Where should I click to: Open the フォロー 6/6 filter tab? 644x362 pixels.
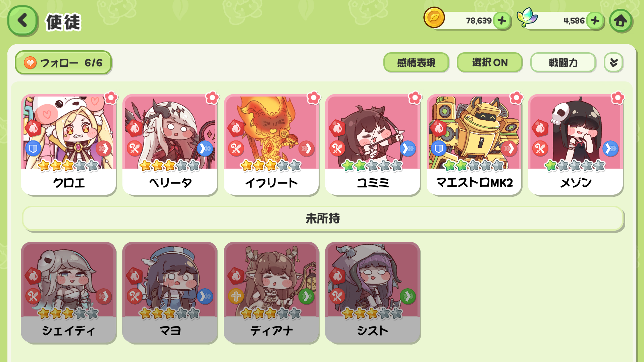(63, 63)
